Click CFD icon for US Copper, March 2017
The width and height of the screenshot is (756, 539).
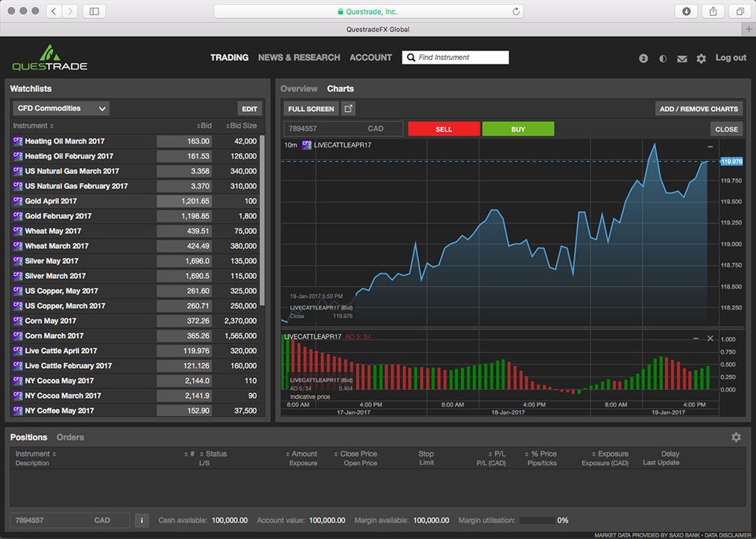[x=18, y=306]
